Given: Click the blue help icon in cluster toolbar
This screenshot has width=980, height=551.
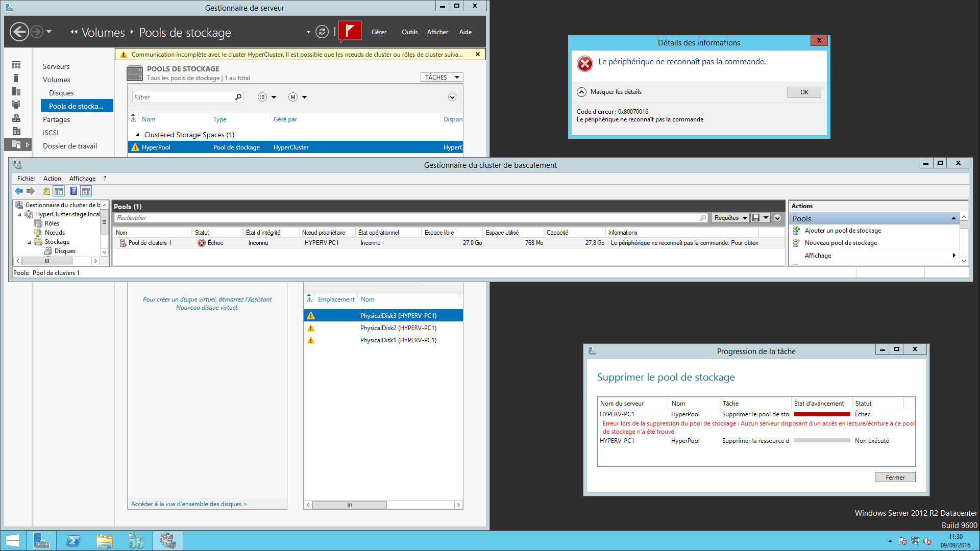Looking at the screenshot, I should pos(73,191).
